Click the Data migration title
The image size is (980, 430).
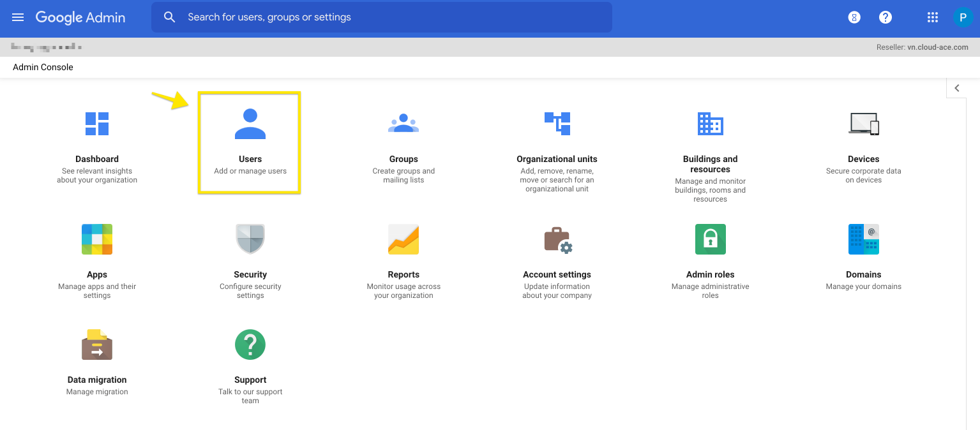click(x=97, y=380)
